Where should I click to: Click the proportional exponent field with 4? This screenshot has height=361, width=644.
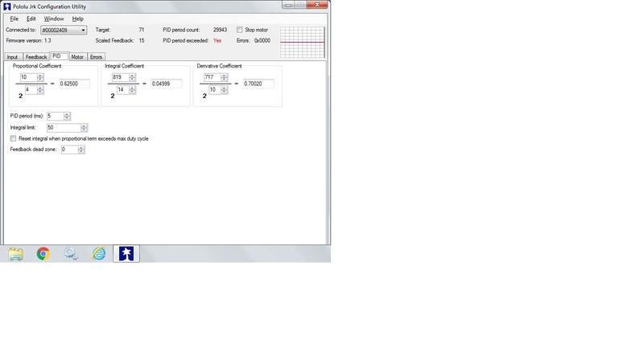(31, 90)
